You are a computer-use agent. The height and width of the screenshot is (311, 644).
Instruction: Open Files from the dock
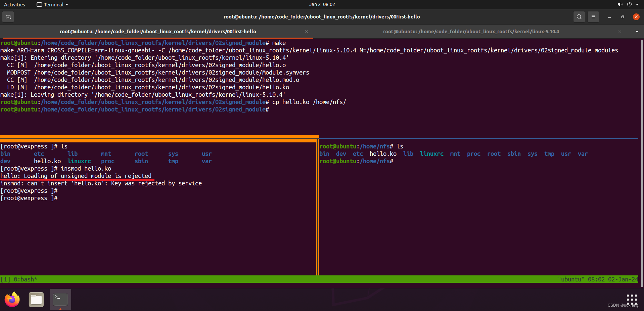coord(36,299)
